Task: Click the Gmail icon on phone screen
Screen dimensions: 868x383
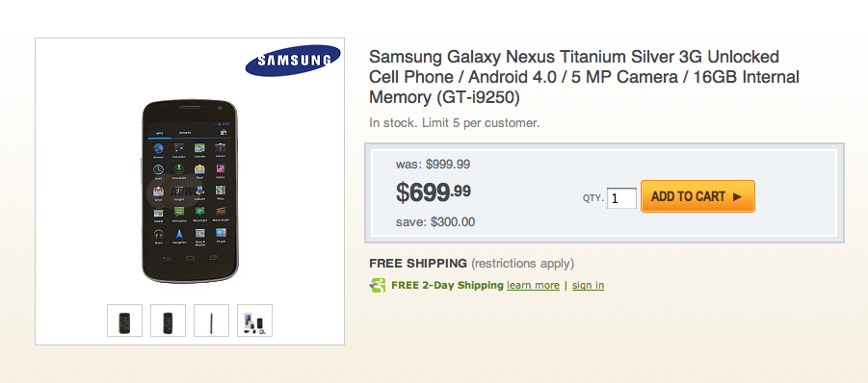Action: coord(158,191)
